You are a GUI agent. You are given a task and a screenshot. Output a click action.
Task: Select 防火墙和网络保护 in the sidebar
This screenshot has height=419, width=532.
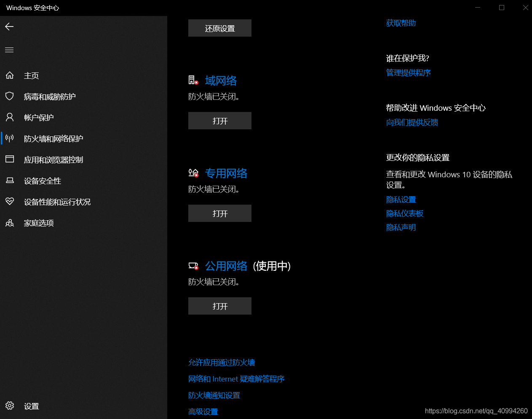pos(83,139)
